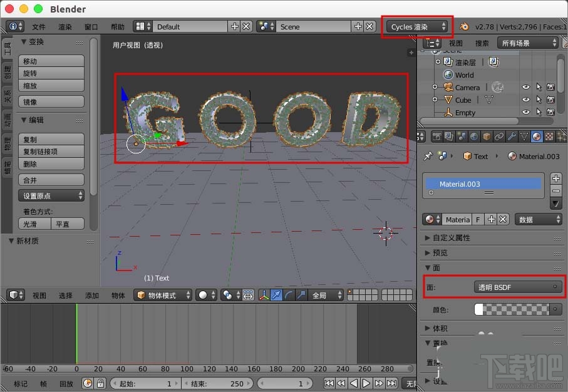The width and height of the screenshot is (568, 392).
Task: Select the Object Constraints link tab
Action: (x=498, y=137)
